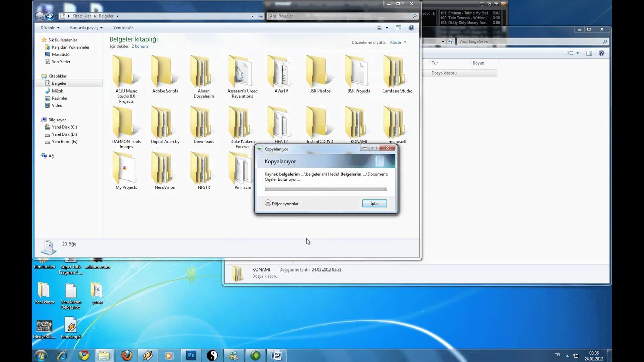Select the NeroVision folder
This screenshot has width=644, height=362.
tap(165, 171)
